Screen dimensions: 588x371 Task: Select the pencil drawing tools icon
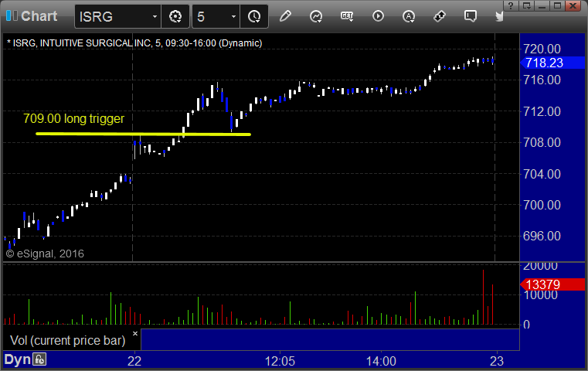(x=285, y=16)
